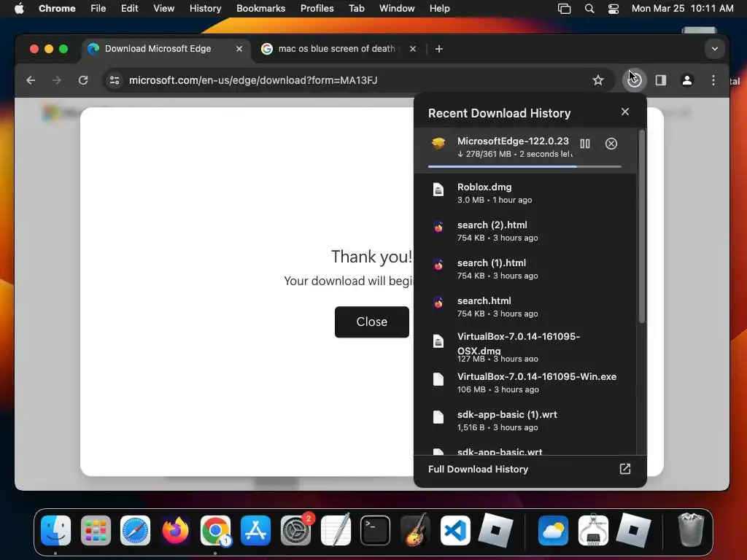
Task: Click the Roblox.dmg file icon
Action: [438, 190]
